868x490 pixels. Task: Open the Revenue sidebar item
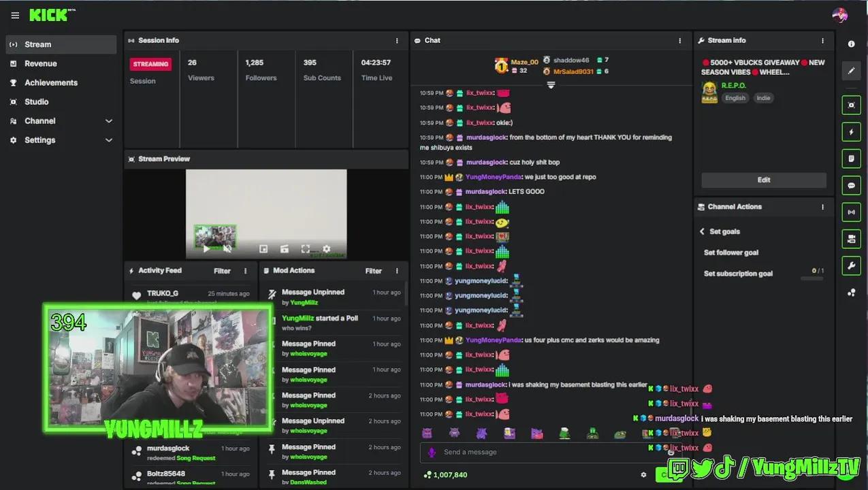pyautogui.click(x=61, y=64)
